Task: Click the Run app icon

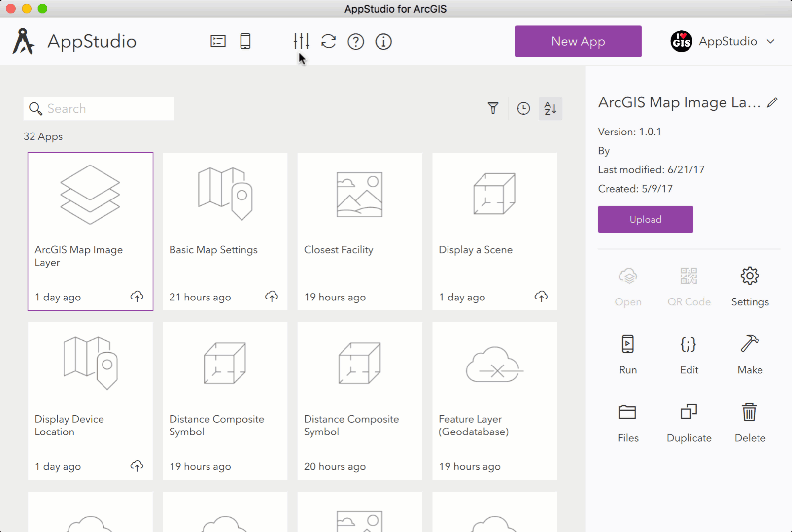Action: [x=628, y=344]
